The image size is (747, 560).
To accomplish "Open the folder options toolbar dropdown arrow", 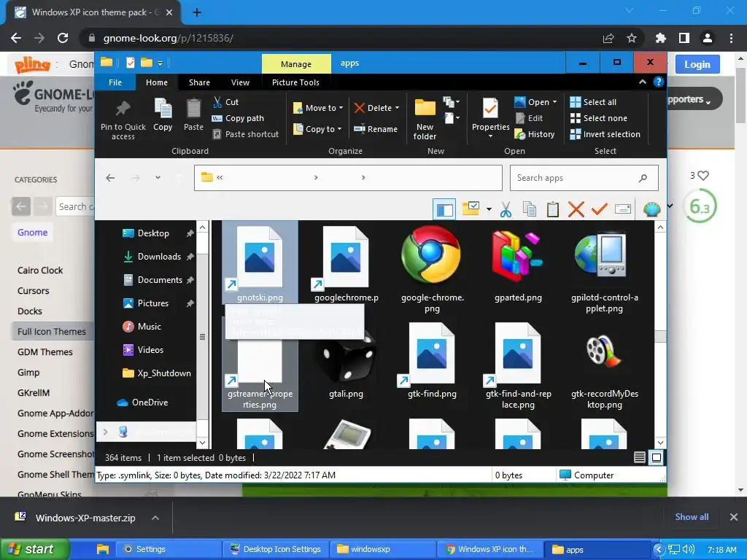I will pos(489,209).
